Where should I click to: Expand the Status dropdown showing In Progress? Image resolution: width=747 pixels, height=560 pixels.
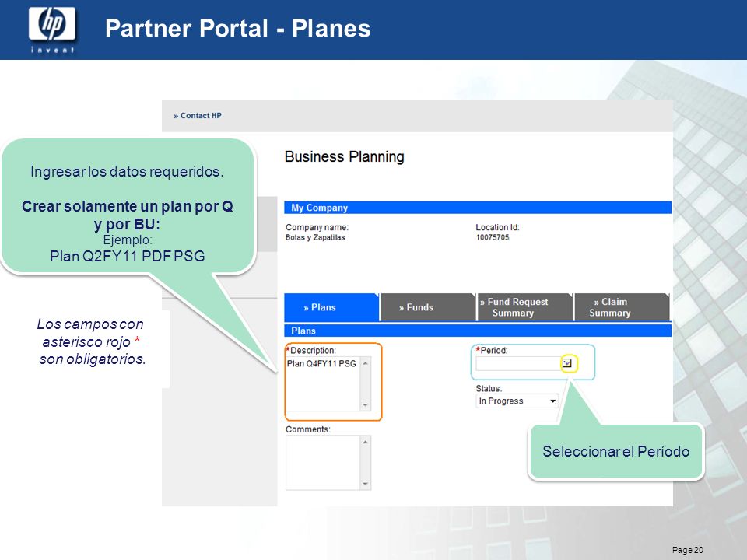pos(517,401)
